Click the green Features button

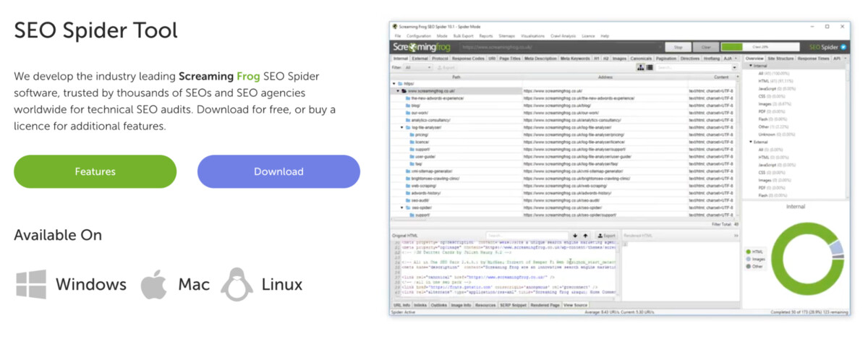(95, 171)
